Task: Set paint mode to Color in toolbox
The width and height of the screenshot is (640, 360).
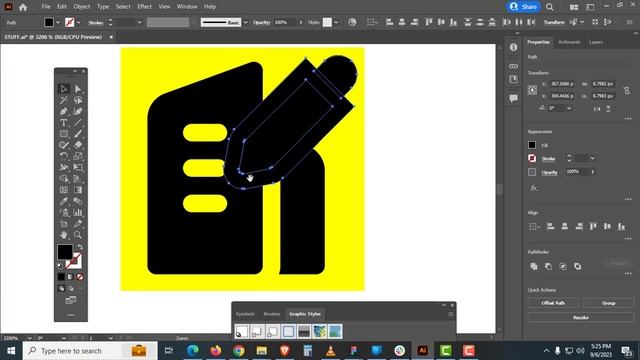Action: [61, 277]
